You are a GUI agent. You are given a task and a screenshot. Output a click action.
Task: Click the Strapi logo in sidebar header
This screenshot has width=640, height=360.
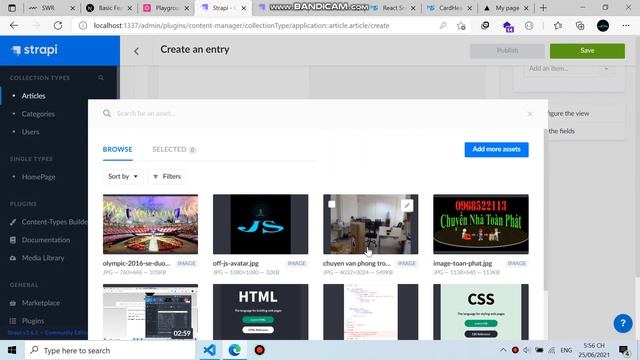(x=35, y=50)
